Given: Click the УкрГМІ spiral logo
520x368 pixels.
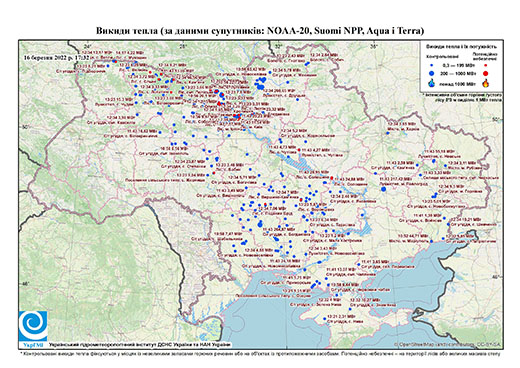Looking at the screenshot, I should 33,326.
